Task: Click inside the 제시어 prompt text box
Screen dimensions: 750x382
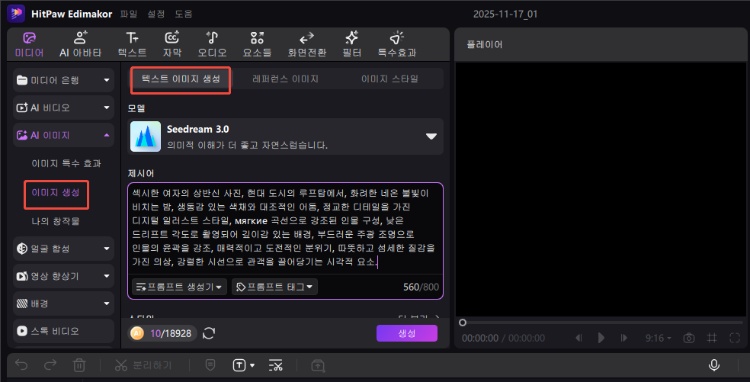Action: tap(286, 229)
